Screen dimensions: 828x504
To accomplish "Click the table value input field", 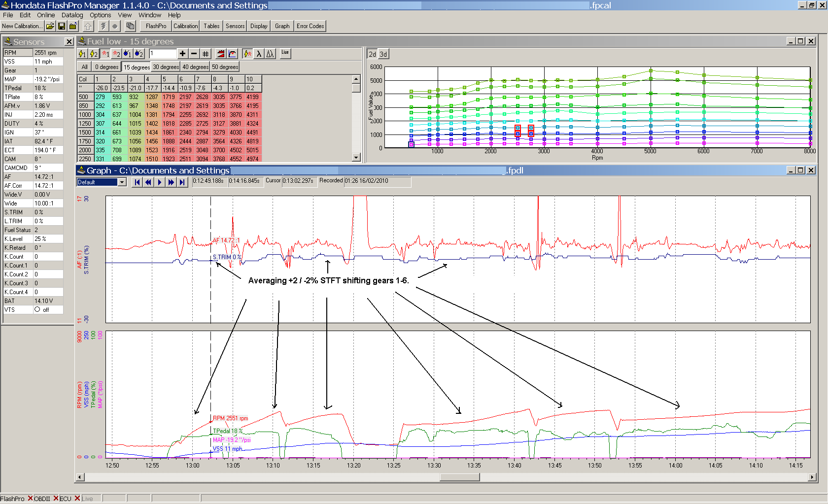I will pyautogui.click(x=163, y=54).
